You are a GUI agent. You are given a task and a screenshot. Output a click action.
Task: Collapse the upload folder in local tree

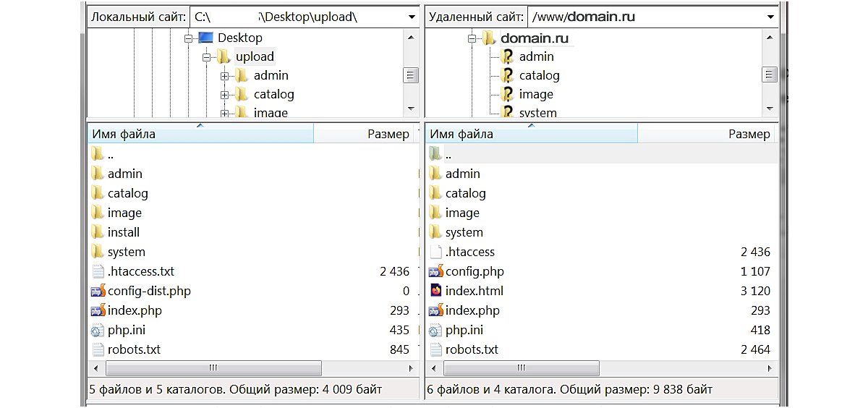(206, 57)
